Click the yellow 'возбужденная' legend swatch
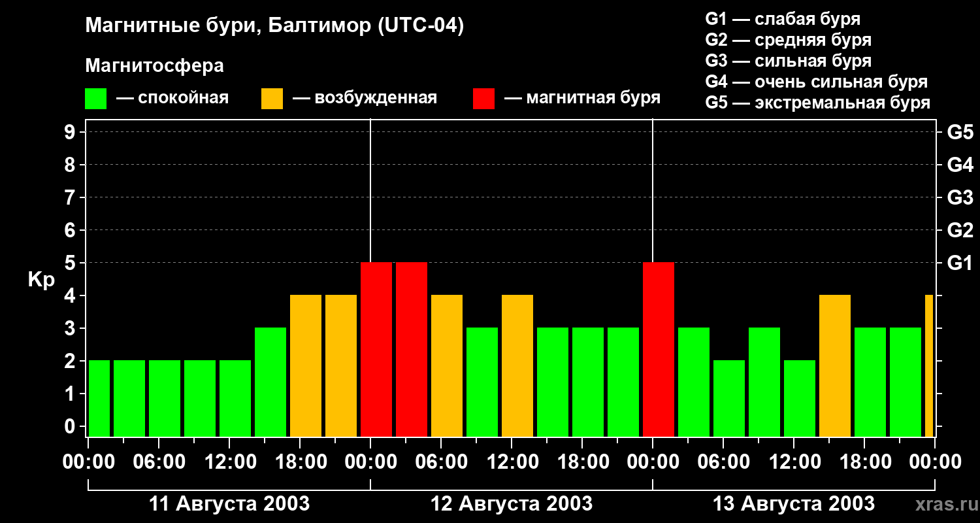This screenshot has width=980, height=523. [272, 99]
